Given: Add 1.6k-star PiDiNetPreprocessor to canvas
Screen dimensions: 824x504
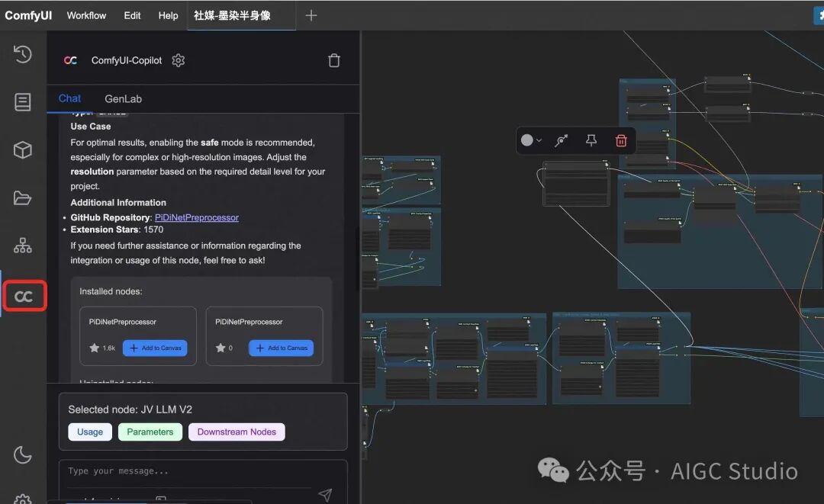Looking at the screenshot, I should click(x=155, y=348).
